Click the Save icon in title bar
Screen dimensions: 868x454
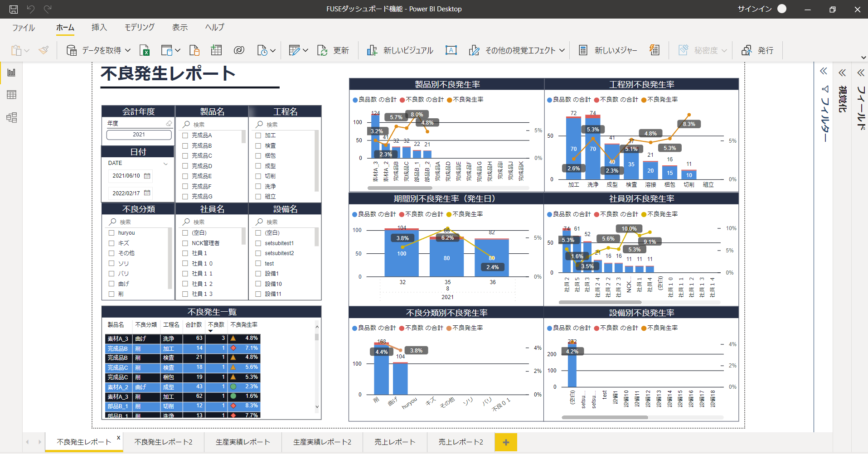[x=14, y=9]
